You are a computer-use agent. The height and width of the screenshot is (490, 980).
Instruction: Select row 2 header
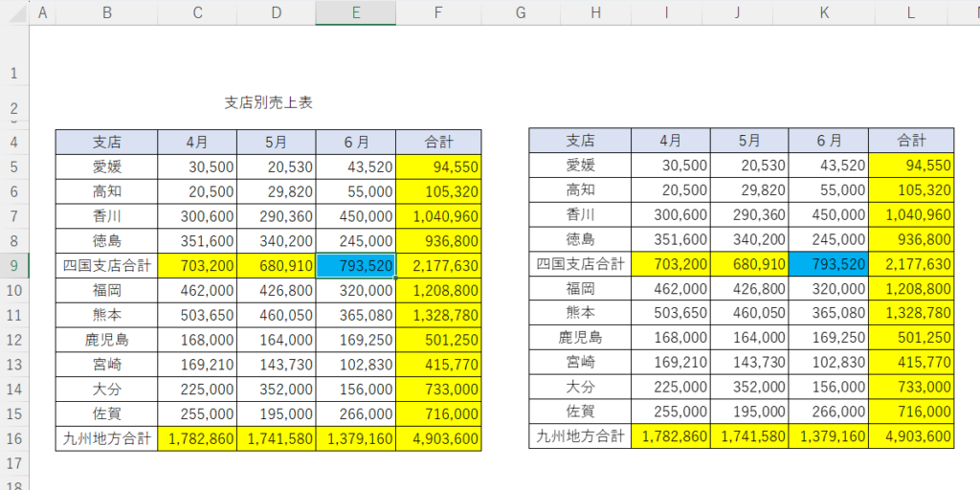[14, 103]
